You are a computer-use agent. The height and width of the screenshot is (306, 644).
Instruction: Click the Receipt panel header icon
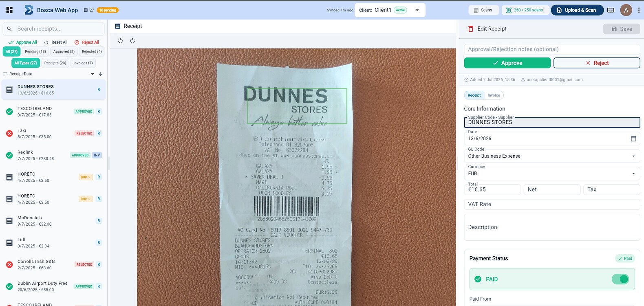pos(118,26)
